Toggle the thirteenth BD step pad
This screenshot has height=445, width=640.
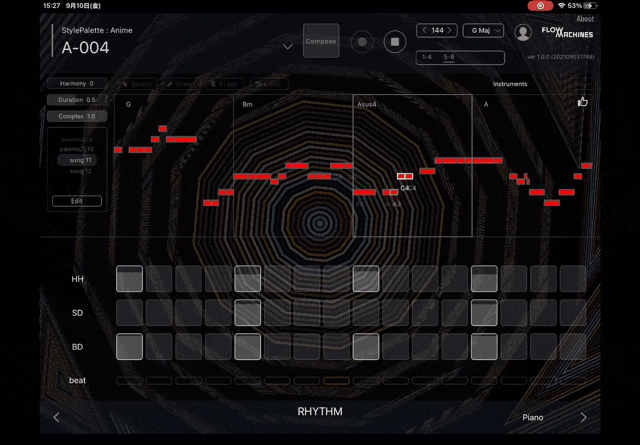pos(484,347)
